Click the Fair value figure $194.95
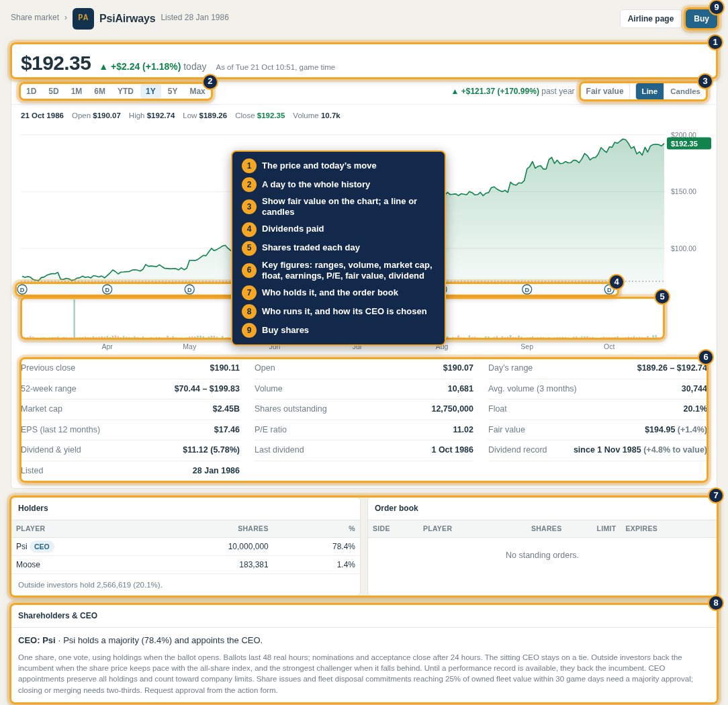The width and height of the screenshot is (728, 705). pyautogui.click(x=659, y=429)
